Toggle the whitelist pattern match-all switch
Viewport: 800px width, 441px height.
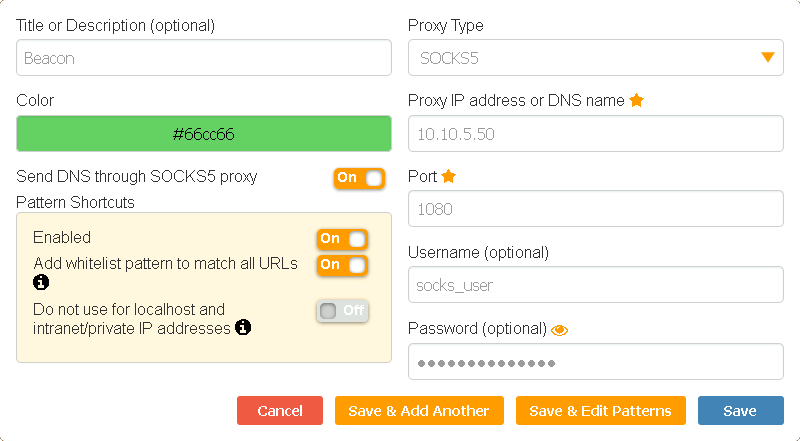coord(342,265)
